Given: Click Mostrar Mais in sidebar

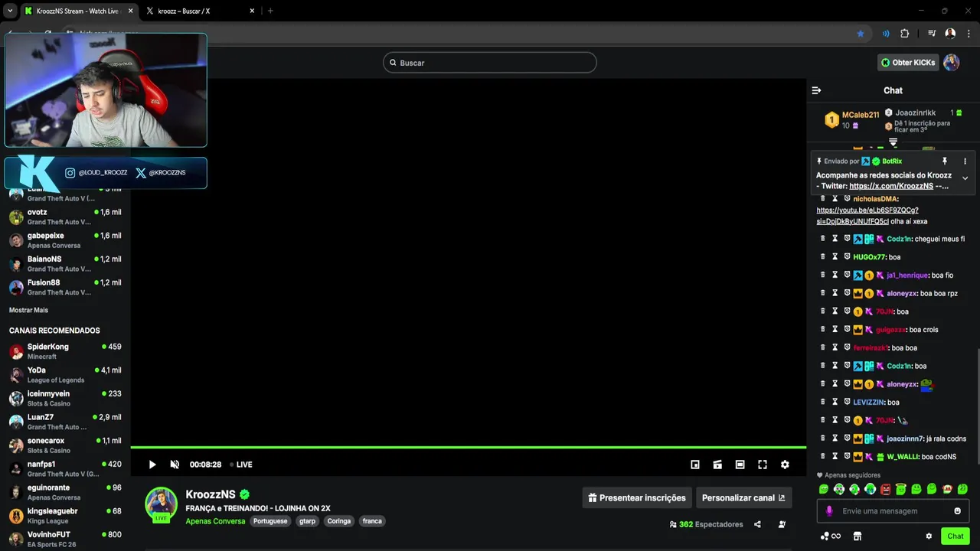Looking at the screenshot, I should pyautogui.click(x=28, y=310).
